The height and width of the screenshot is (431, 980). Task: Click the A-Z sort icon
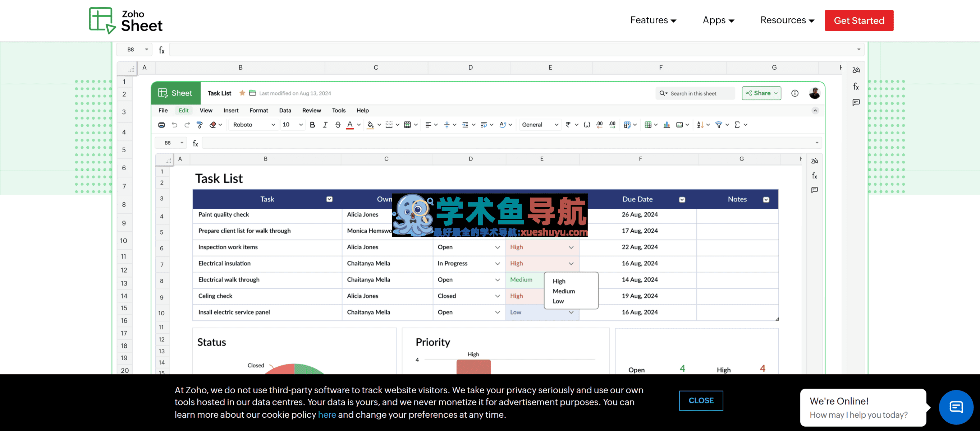pyautogui.click(x=700, y=125)
